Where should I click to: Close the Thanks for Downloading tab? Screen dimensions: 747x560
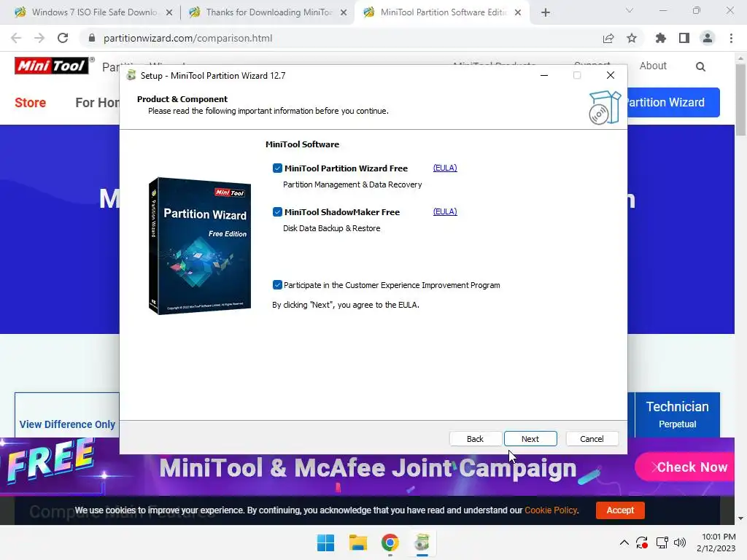[x=344, y=13]
